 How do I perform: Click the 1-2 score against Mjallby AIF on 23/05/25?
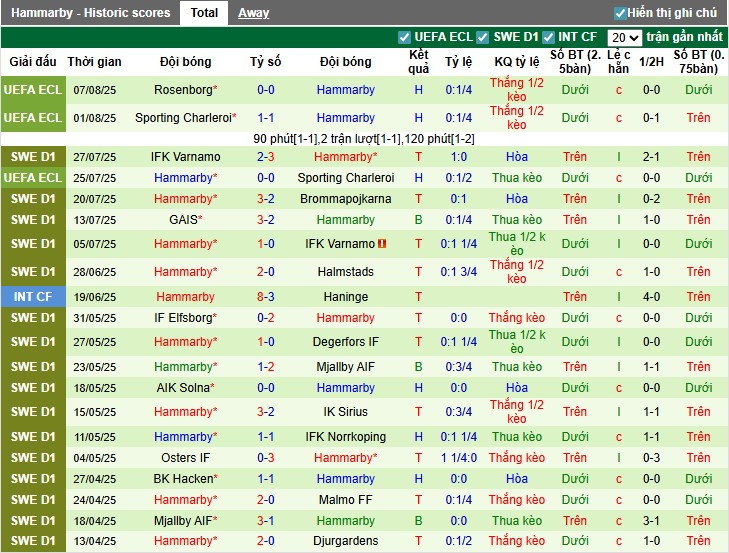[265, 366]
